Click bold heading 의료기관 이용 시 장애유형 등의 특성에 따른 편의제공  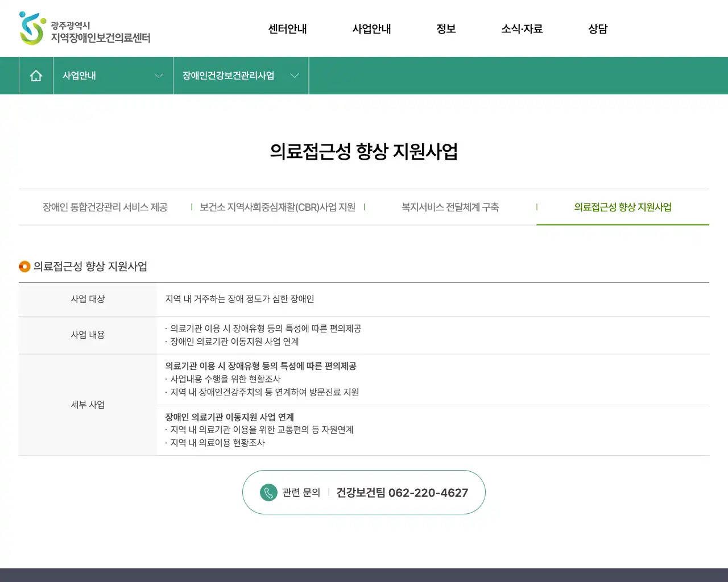click(260, 366)
